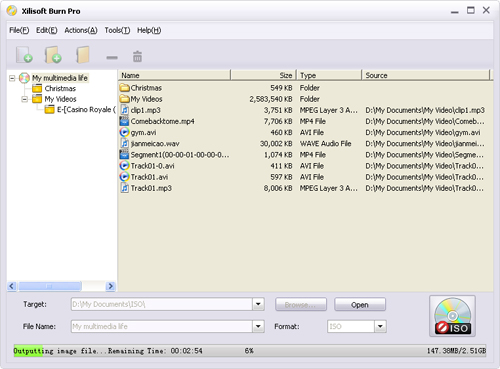The image size is (500, 369).
Task: Open the Target path dropdown arrow
Action: click(258, 304)
